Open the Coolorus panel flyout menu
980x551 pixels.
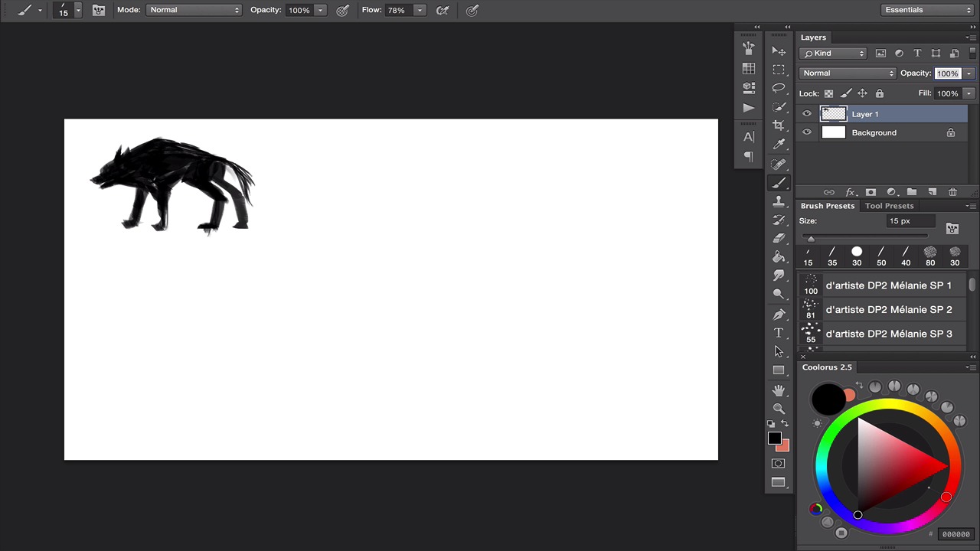tap(971, 367)
